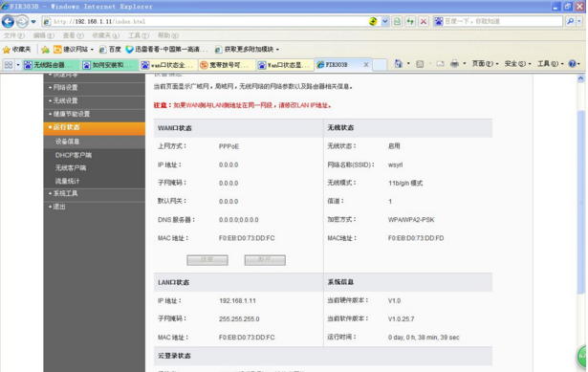Image resolution: width=588 pixels, height=372 pixels.
Task: Open the 工具 command bar menu
Action: [550, 64]
